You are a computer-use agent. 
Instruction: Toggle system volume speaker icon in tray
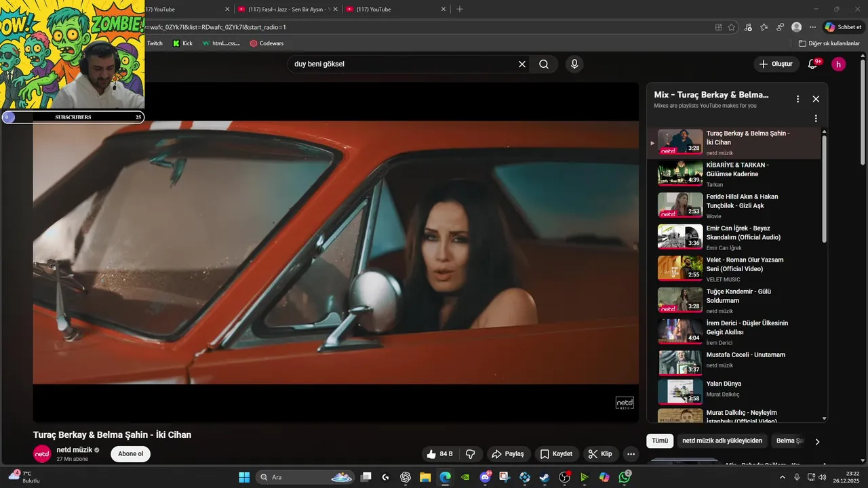(823, 477)
